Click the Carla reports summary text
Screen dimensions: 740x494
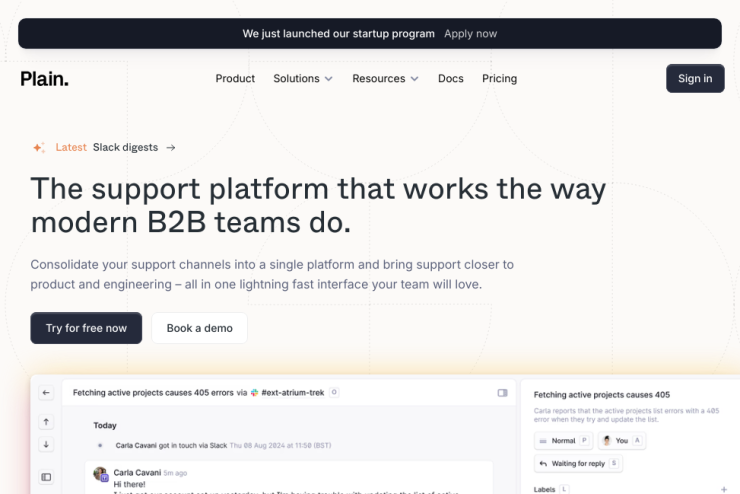click(x=626, y=415)
